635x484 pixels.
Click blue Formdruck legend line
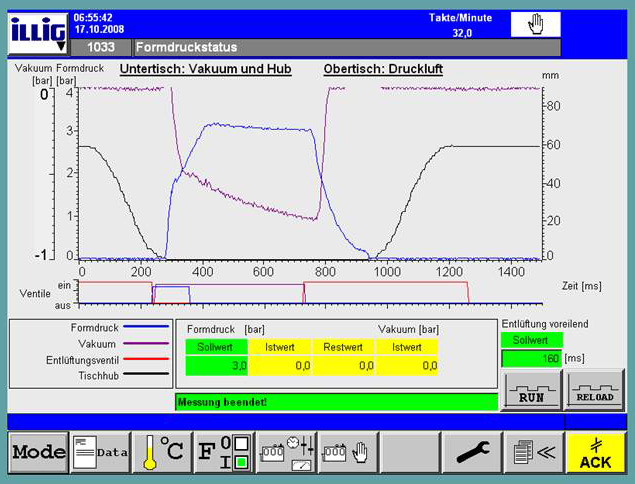[146, 326]
